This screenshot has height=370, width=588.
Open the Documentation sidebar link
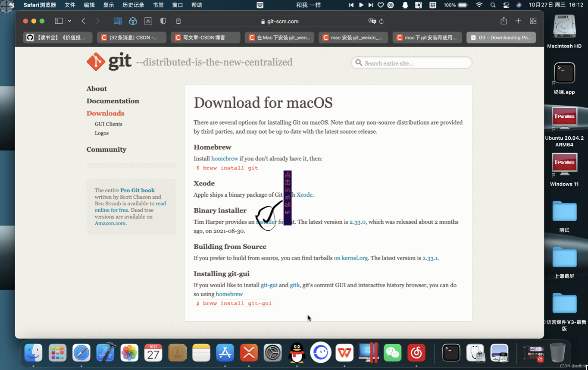coord(113,101)
